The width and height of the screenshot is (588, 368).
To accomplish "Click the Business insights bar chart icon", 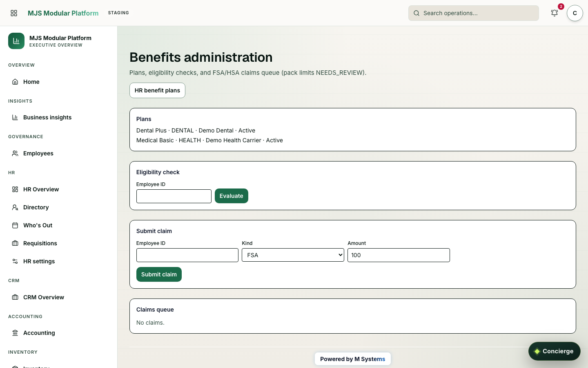I will (x=15, y=117).
